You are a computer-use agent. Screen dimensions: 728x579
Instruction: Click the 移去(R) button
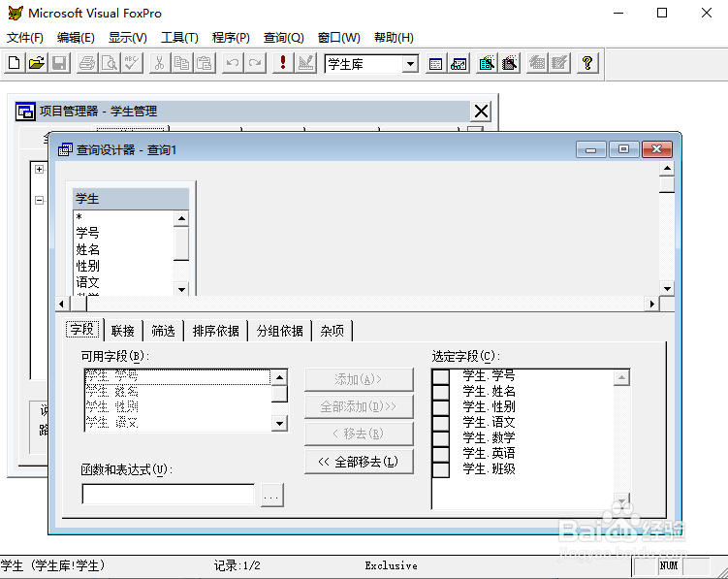[359, 434]
